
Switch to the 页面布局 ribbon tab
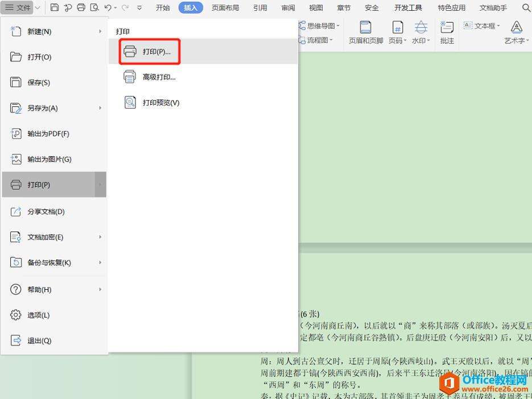(225, 7)
